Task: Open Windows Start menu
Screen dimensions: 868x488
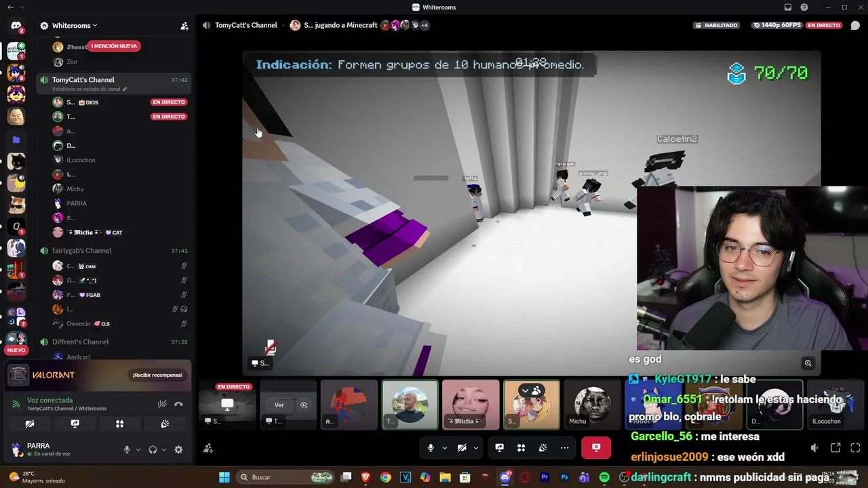Action: click(224, 477)
